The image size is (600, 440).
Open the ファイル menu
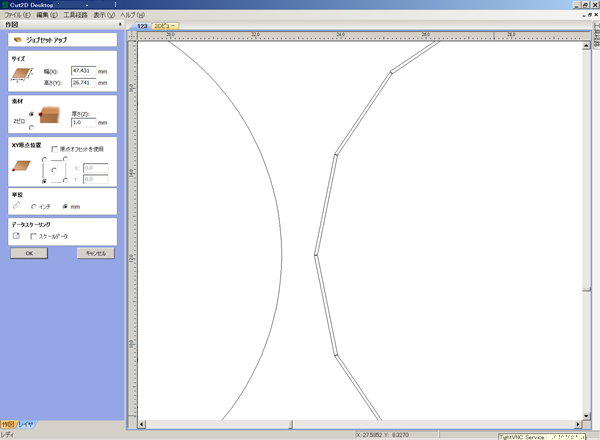(17, 15)
